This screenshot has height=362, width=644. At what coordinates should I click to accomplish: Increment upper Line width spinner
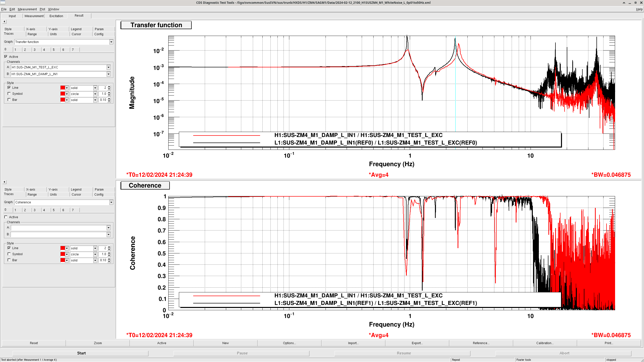[109, 87]
